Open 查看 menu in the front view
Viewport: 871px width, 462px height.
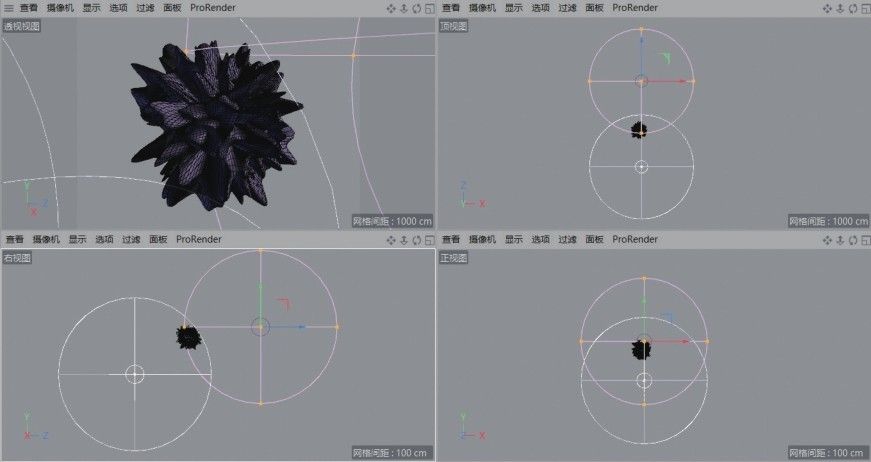(450, 239)
